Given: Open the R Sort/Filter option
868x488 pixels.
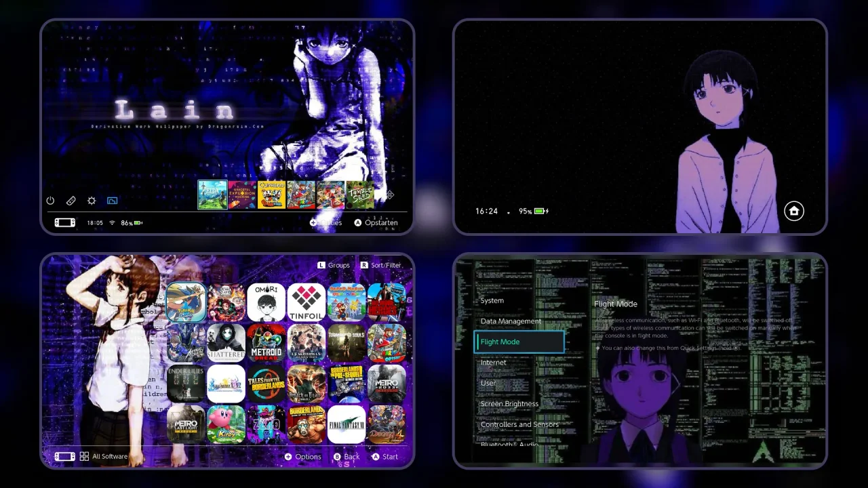Looking at the screenshot, I should click(x=380, y=265).
